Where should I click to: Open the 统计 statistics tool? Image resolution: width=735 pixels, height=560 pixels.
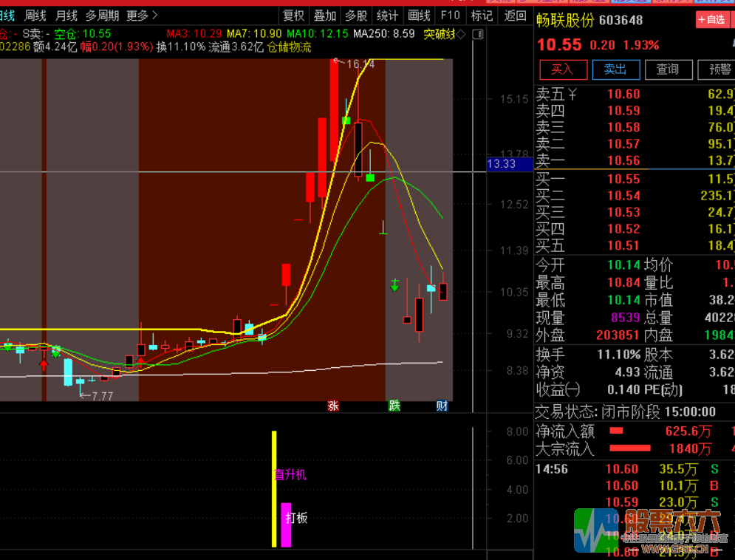click(387, 16)
